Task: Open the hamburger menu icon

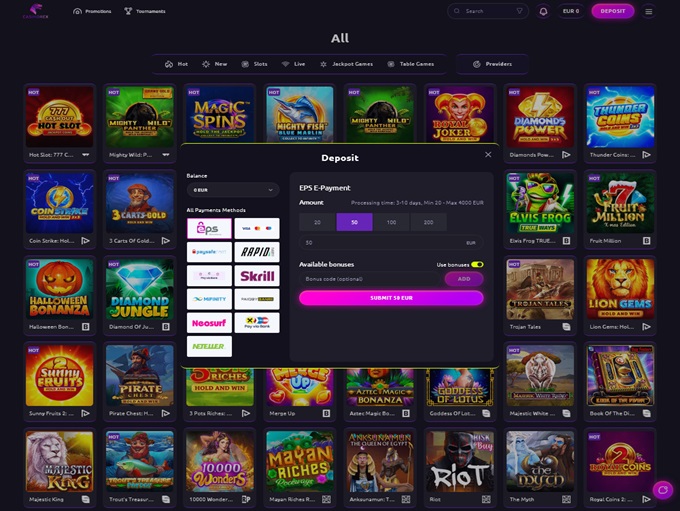Action: click(648, 11)
